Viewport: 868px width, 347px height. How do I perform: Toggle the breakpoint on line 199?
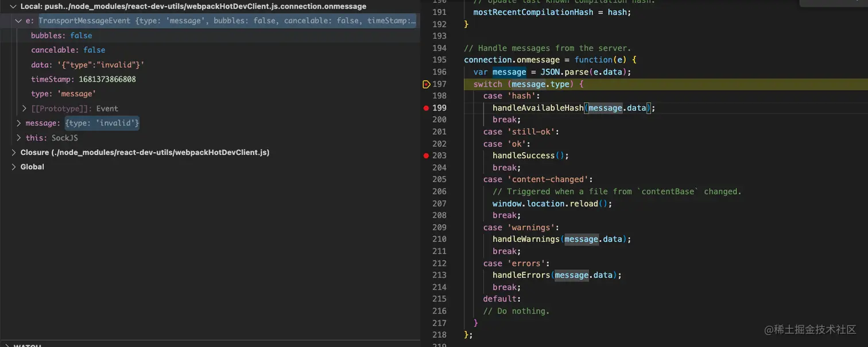coord(426,108)
